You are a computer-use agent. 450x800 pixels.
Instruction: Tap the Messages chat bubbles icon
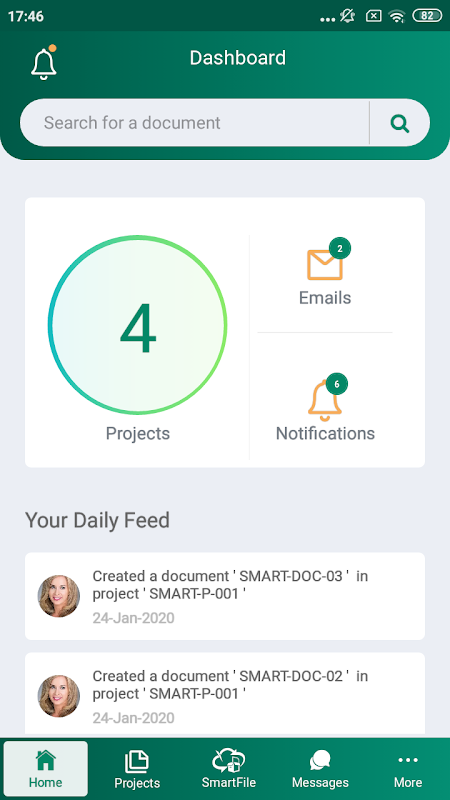pyautogui.click(x=320, y=761)
